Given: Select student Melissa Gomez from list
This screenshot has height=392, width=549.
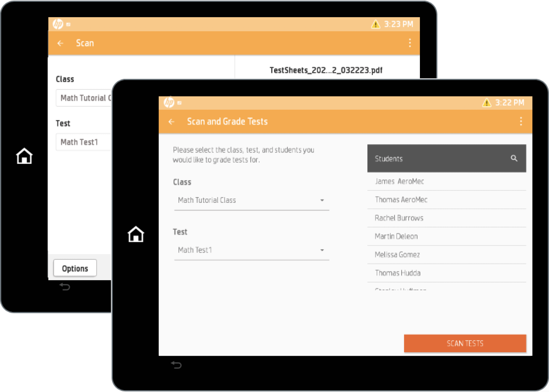Looking at the screenshot, I should [x=397, y=255].
